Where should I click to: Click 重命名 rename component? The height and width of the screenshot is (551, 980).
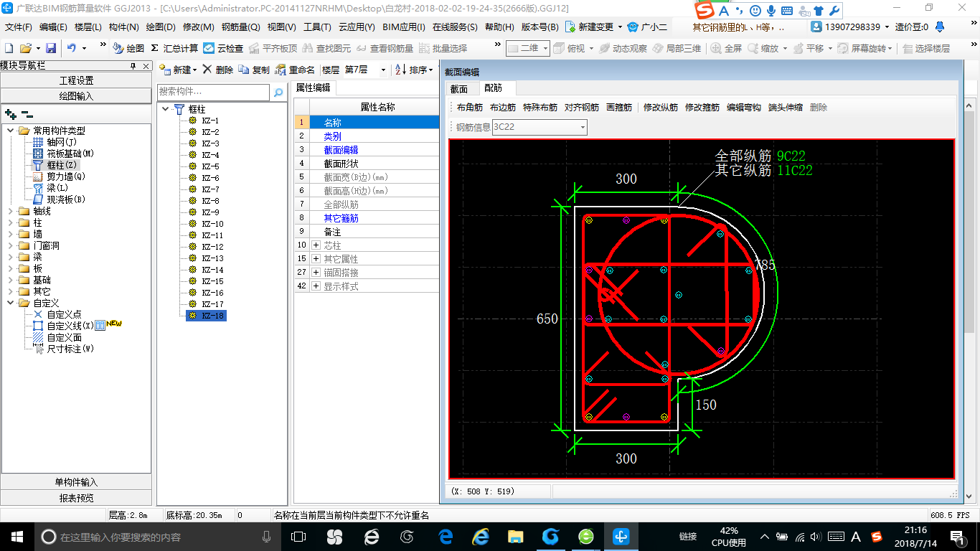pyautogui.click(x=295, y=70)
